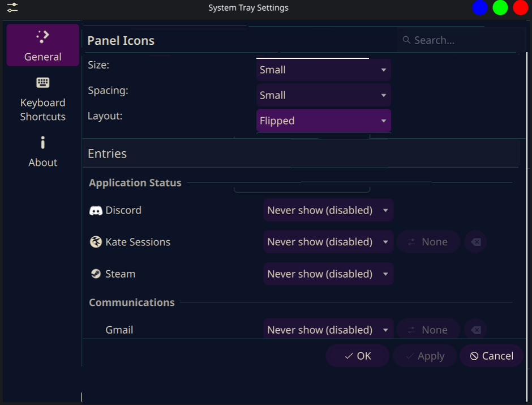Click the About info icon in sidebar
The image size is (532, 405).
pos(43,143)
